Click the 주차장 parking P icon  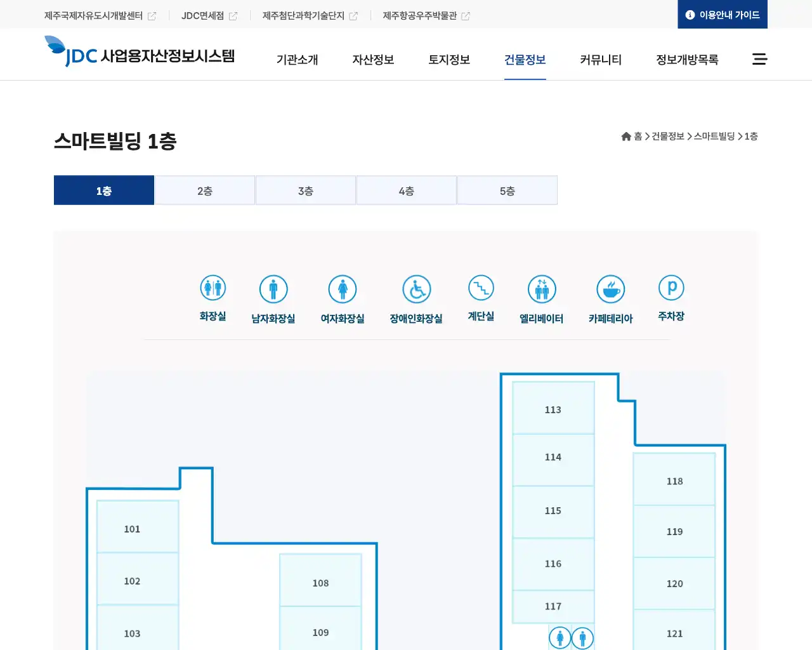671,288
